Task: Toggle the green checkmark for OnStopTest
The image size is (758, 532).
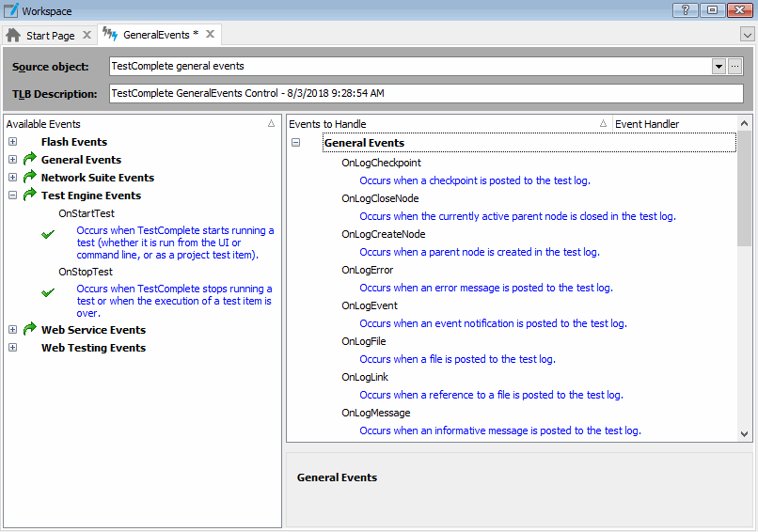Action: [x=48, y=292]
